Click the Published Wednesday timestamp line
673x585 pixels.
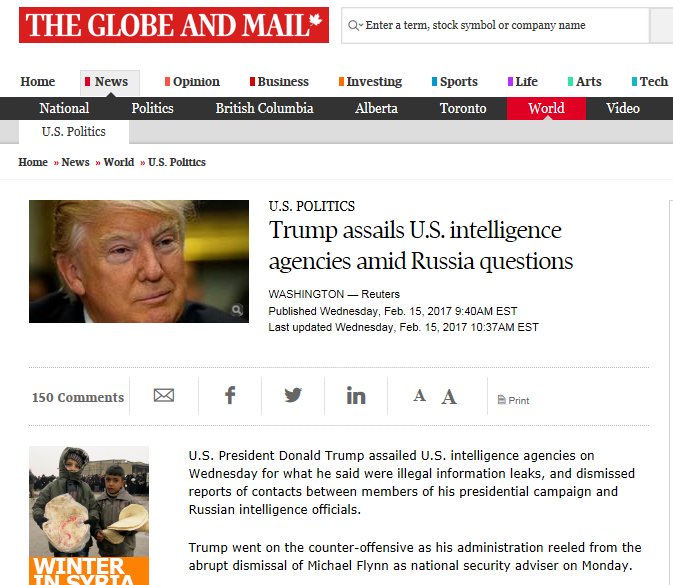point(393,311)
